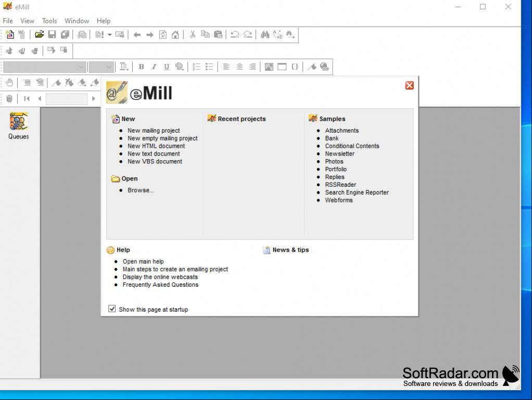Open the Queues panel icon

click(x=19, y=126)
